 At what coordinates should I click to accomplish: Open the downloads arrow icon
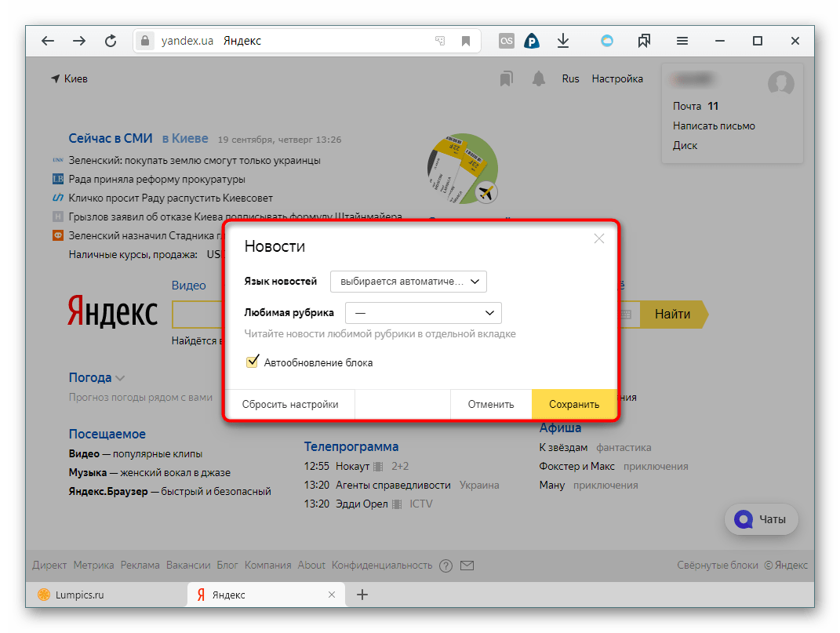click(562, 42)
